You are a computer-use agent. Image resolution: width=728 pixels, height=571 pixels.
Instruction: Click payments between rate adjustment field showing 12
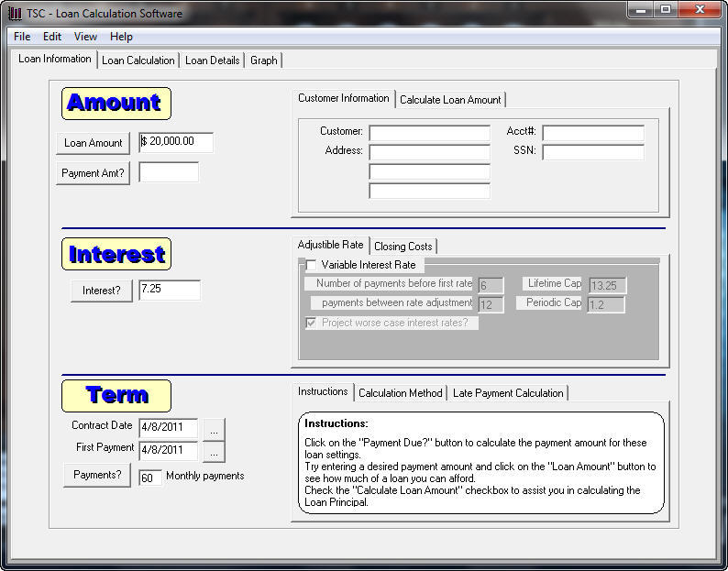491,305
